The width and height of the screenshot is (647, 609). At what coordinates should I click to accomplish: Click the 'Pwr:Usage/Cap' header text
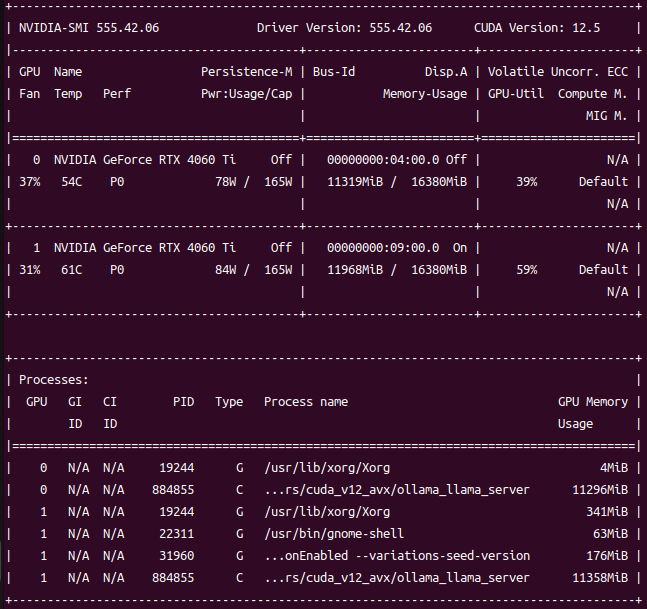(246, 94)
